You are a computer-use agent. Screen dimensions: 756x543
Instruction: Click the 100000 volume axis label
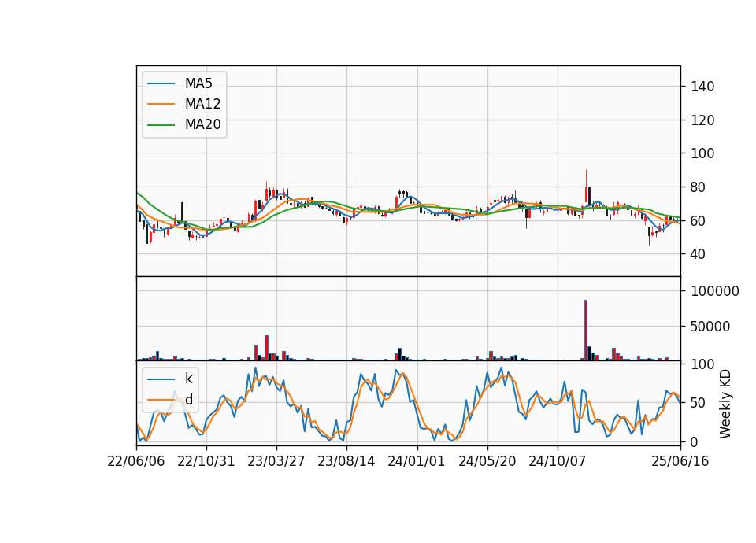point(715,291)
